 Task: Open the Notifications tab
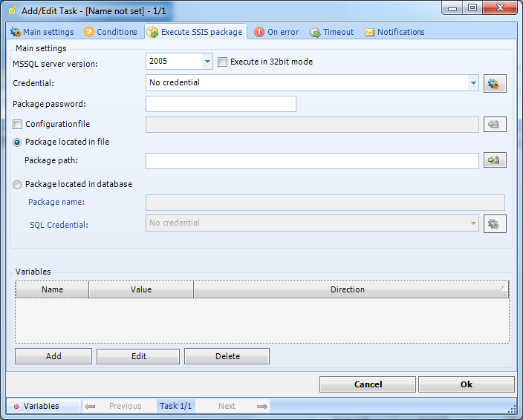[394, 32]
